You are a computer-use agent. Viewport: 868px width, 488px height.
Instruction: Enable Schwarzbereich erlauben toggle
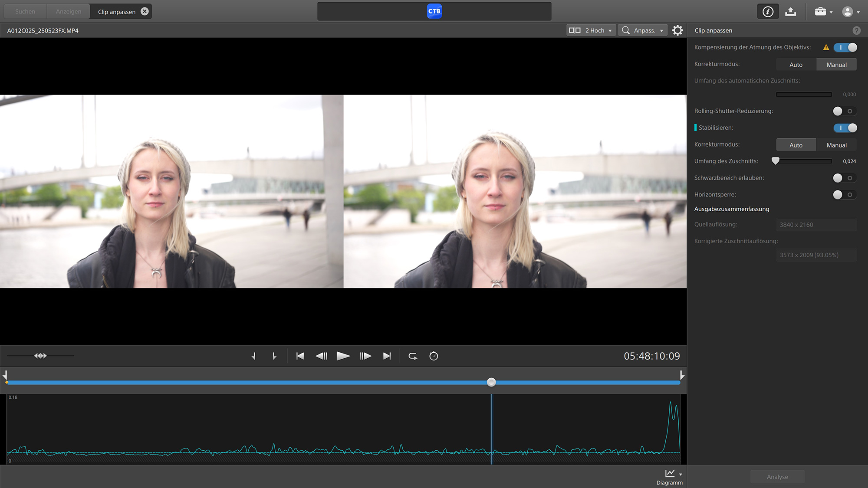point(845,178)
